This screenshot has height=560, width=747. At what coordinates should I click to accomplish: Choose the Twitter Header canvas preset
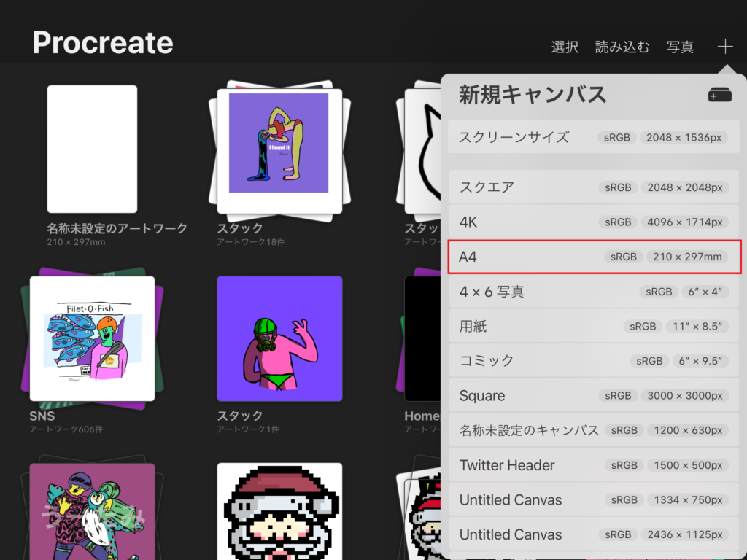pos(594,465)
